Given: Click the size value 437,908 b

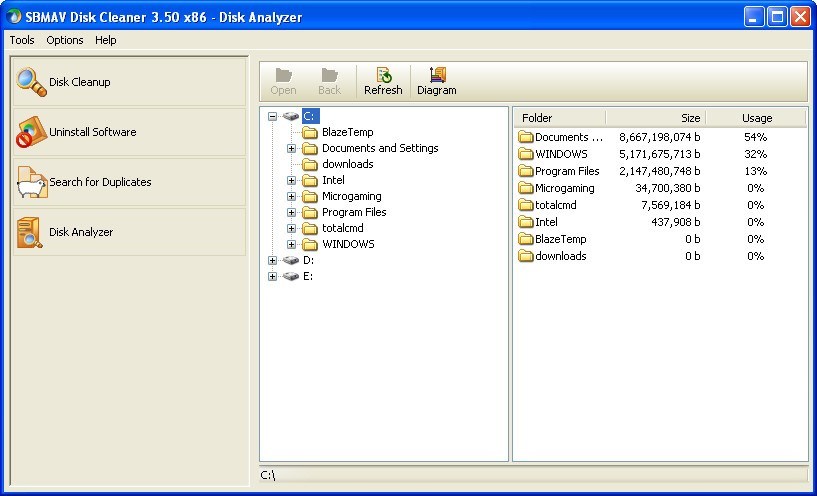Looking at the screenshot, I should 676,222.
